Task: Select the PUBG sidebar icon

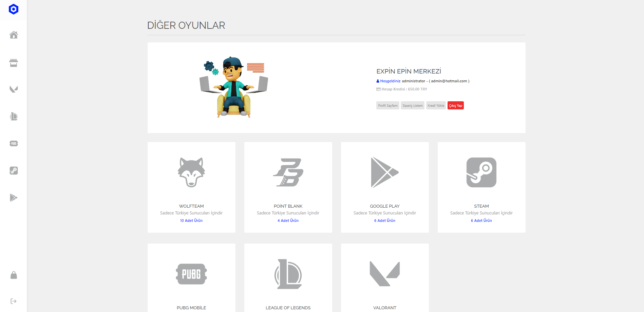Action: point(14,144)
